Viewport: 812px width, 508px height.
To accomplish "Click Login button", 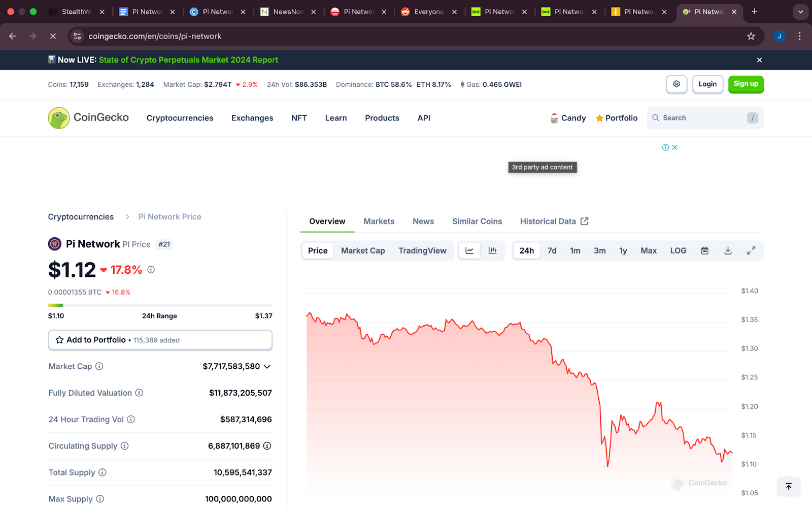I will click(x=707, y=84).
